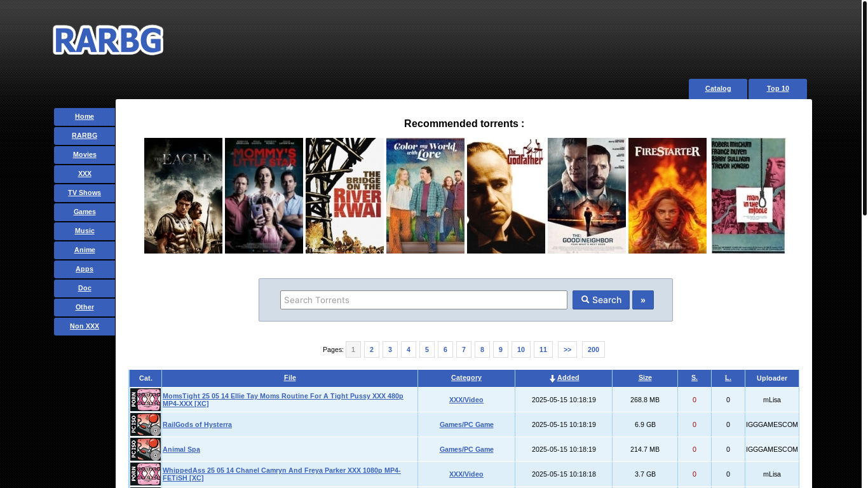Open the Top 10 tab
This screenshot has width=868, height=488.
point(778,89)
